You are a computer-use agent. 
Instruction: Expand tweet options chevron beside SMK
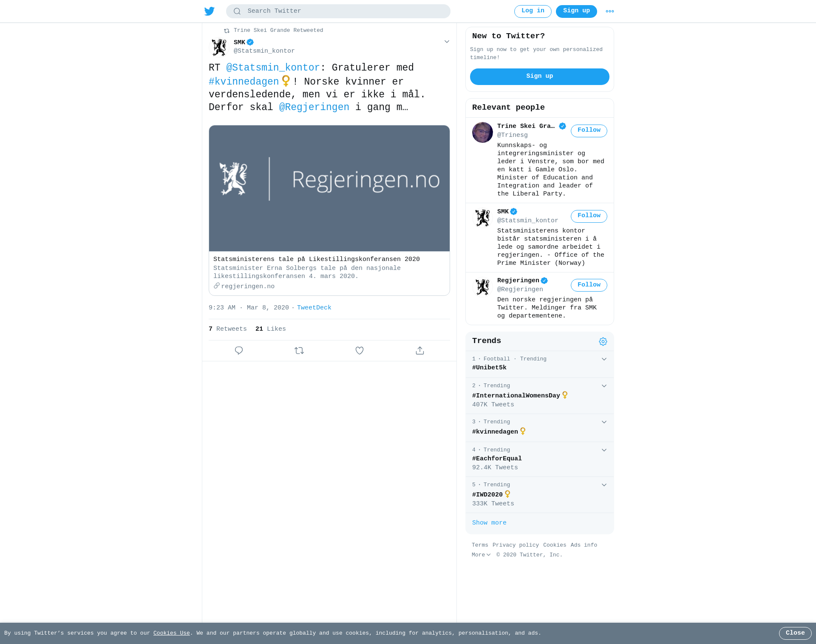pyautogui.click(x=447, y=42)
